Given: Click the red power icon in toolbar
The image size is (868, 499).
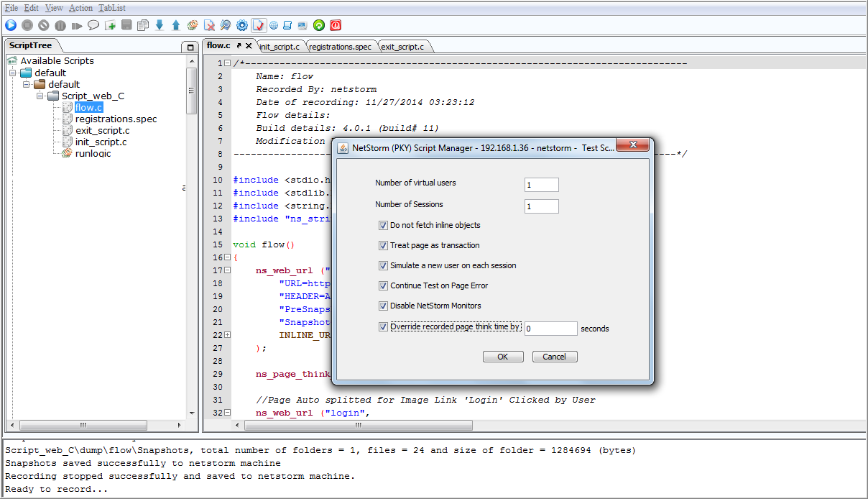Looking at the screenshot, I should coord(336,25).
